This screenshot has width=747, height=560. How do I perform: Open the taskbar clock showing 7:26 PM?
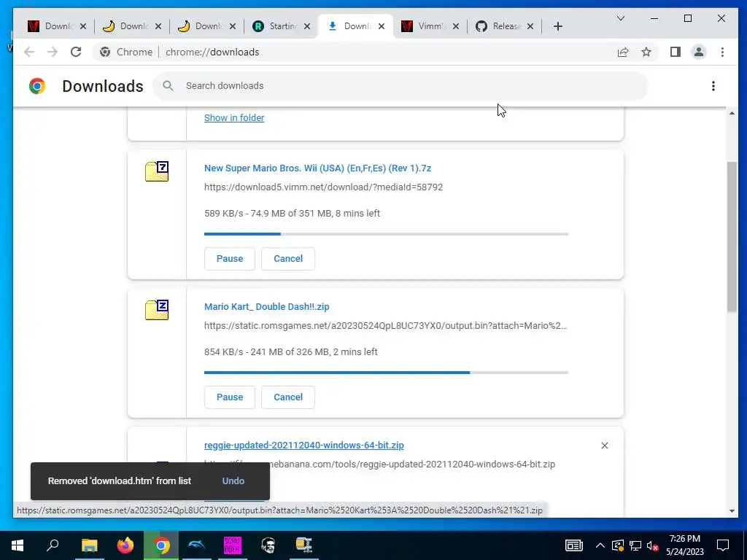(684, 545)
